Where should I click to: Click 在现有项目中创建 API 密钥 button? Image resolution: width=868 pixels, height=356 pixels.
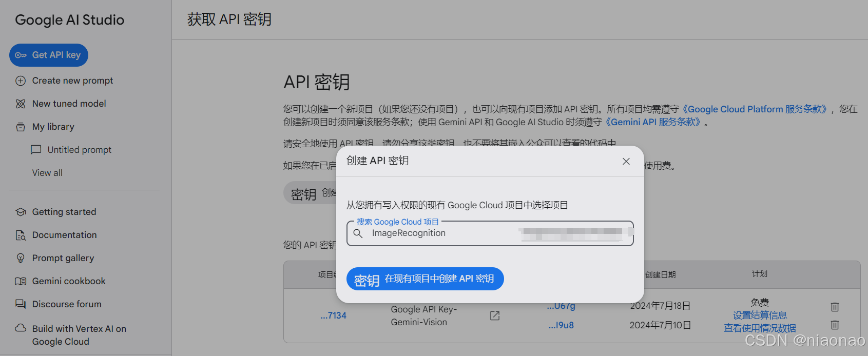tap(425, 279)
